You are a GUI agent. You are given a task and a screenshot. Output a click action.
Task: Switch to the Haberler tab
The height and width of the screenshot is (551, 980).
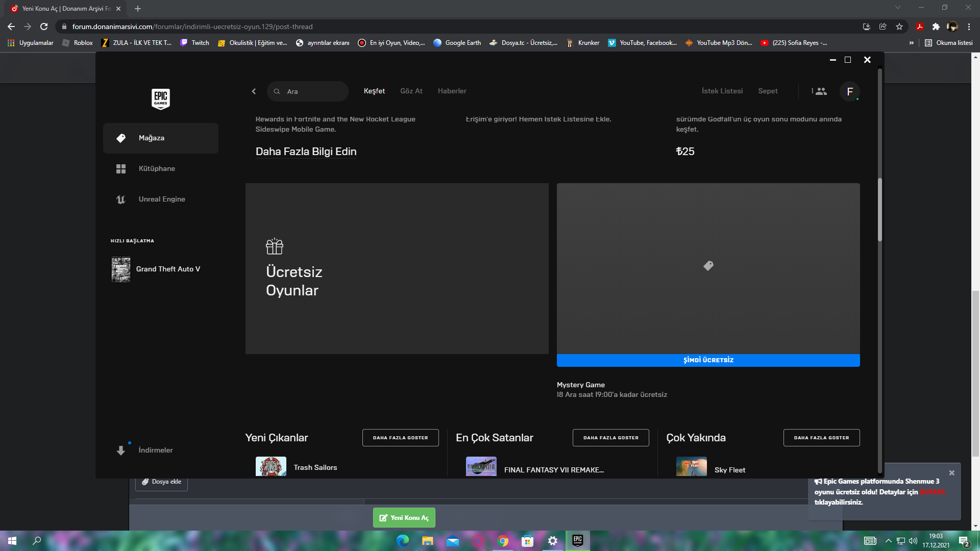tap(452, 91)
